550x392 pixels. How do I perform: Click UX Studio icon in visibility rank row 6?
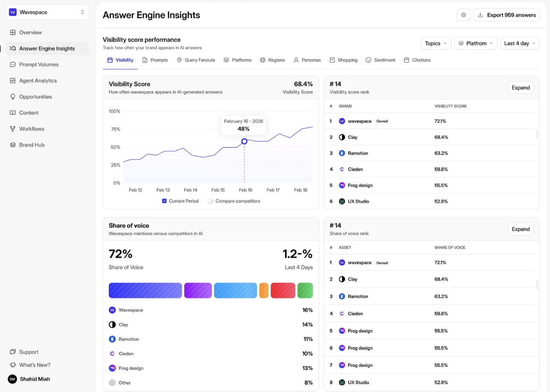coord(342,202)
